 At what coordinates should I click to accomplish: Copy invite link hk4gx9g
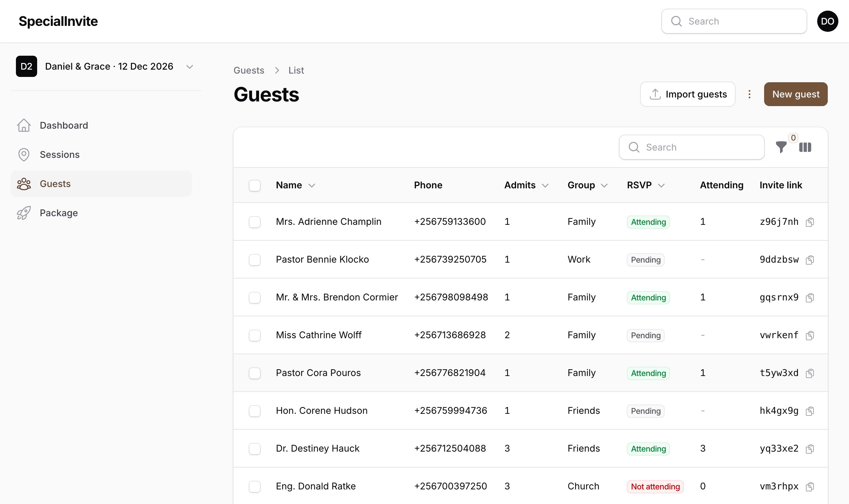tap(810, 411)
